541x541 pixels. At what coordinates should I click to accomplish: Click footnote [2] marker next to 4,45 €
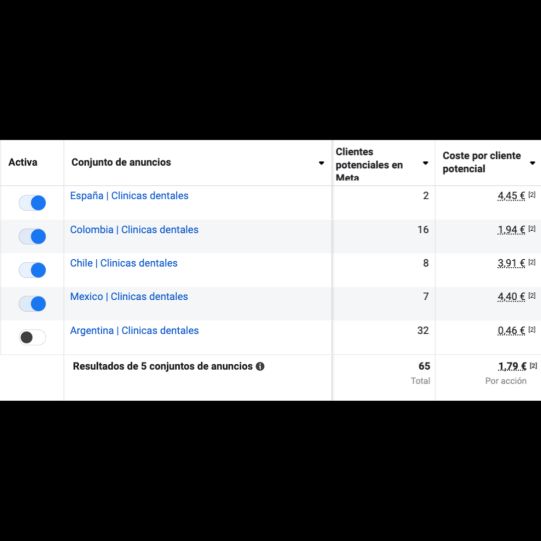[x=532, y=195]
